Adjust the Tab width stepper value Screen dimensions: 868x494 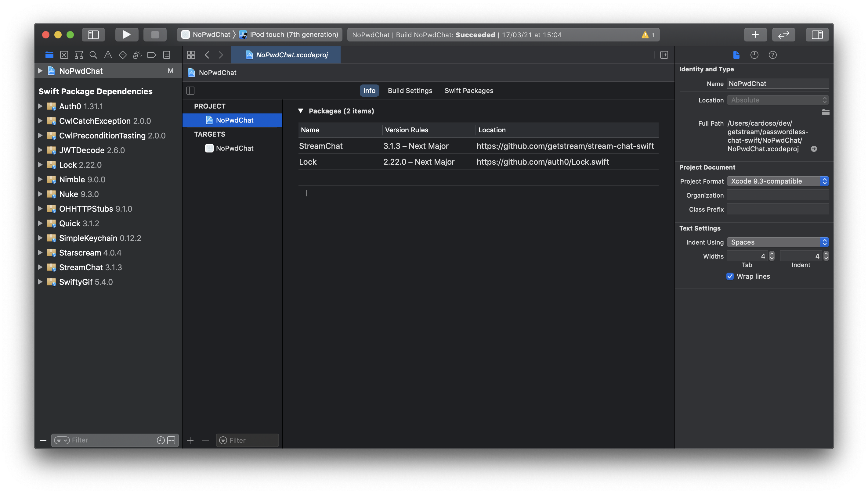coord(772,256)
